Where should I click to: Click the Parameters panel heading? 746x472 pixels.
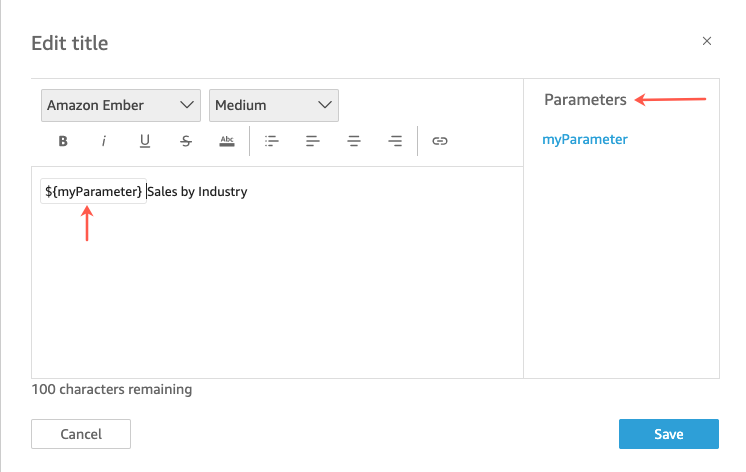[585, 100]
